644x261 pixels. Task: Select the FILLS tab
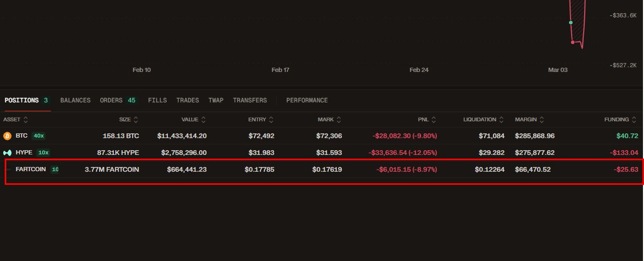(x=157, y=100)
